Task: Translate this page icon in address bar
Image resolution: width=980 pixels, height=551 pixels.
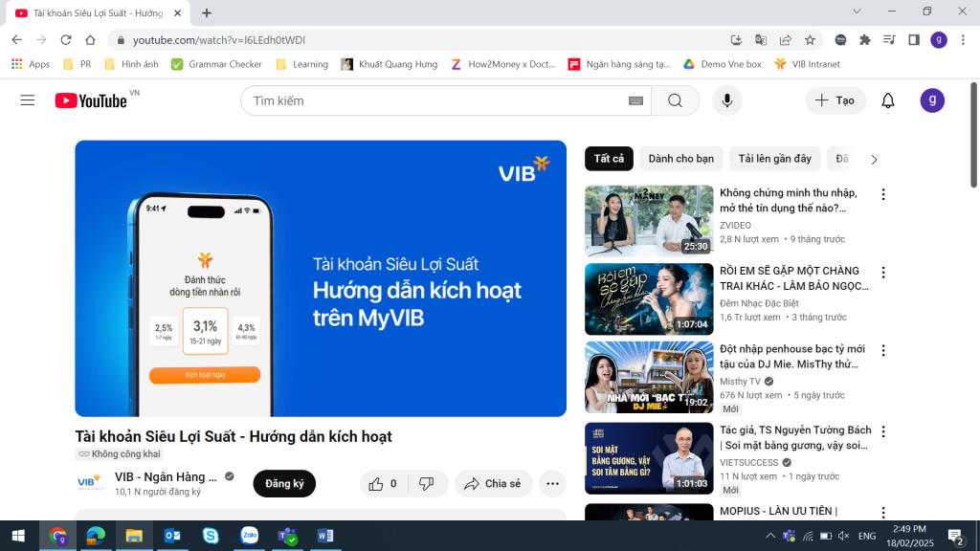Action: 761,40
